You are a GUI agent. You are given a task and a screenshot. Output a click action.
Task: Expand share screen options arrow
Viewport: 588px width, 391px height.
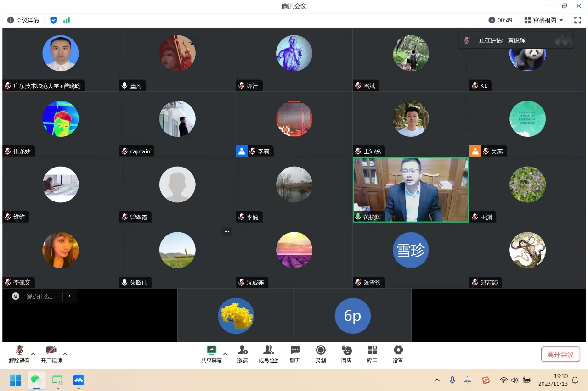[225, 354]
